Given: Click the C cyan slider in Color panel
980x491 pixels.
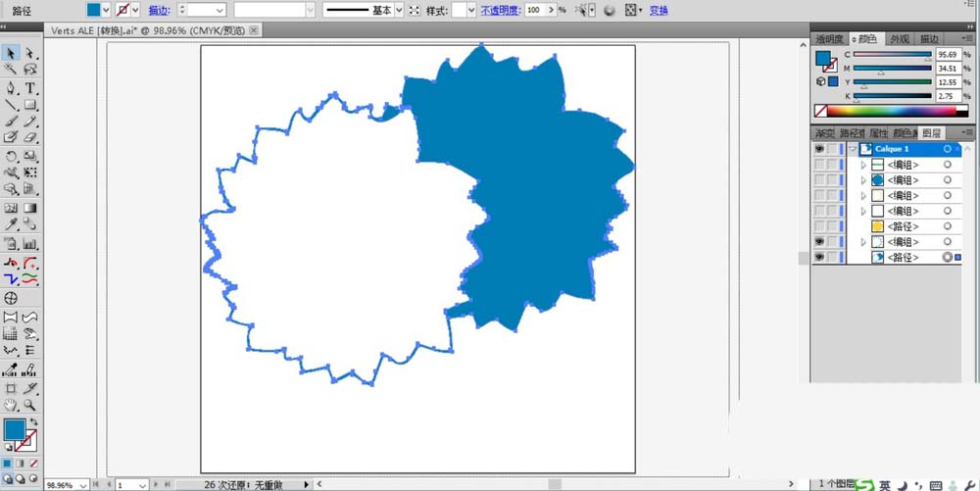Looking at the screenshot, I should click(x=892, y=54).
